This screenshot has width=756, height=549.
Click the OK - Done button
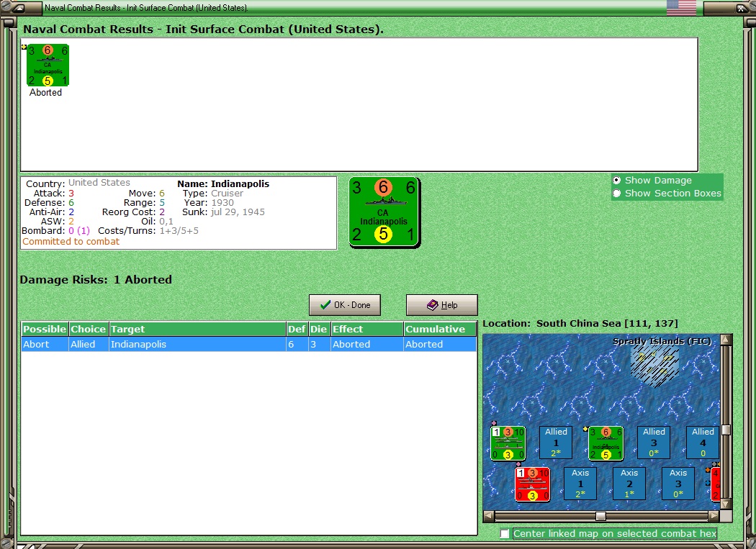[x=345, y=305]
